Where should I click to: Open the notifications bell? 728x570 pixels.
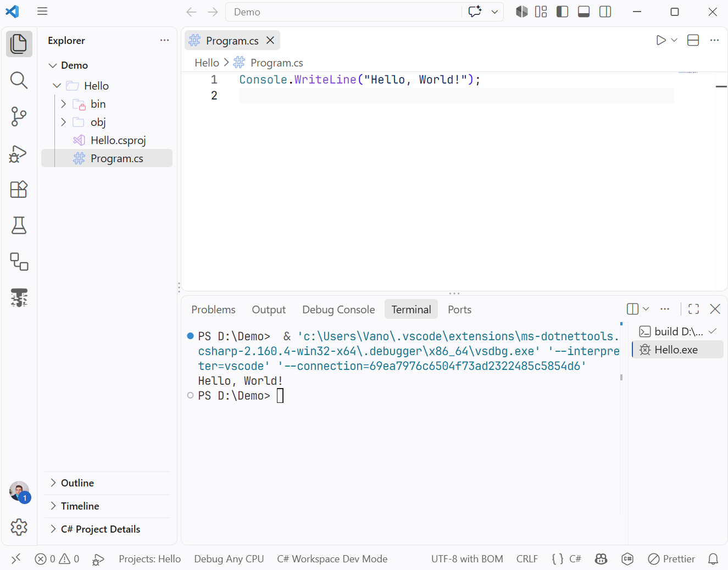click(713, 558)
